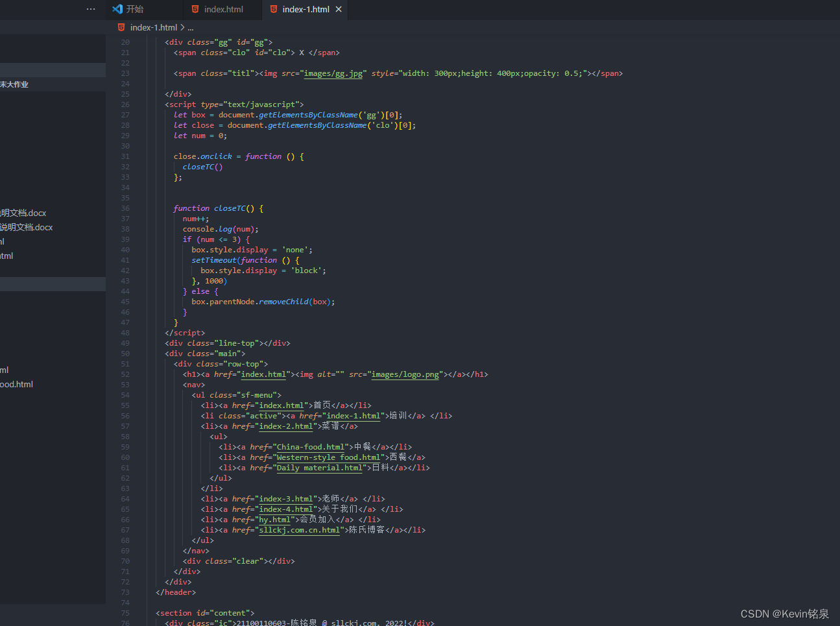This screenshot has height=626, width=840.
Task: Click the HTML5 icon on the index.html tab
Action: (x=195, y=9)
